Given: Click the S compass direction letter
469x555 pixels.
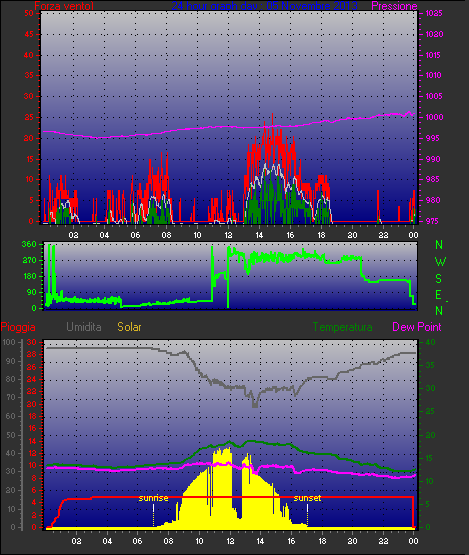Looking at the screenshot, I should (x=439, y=279).
